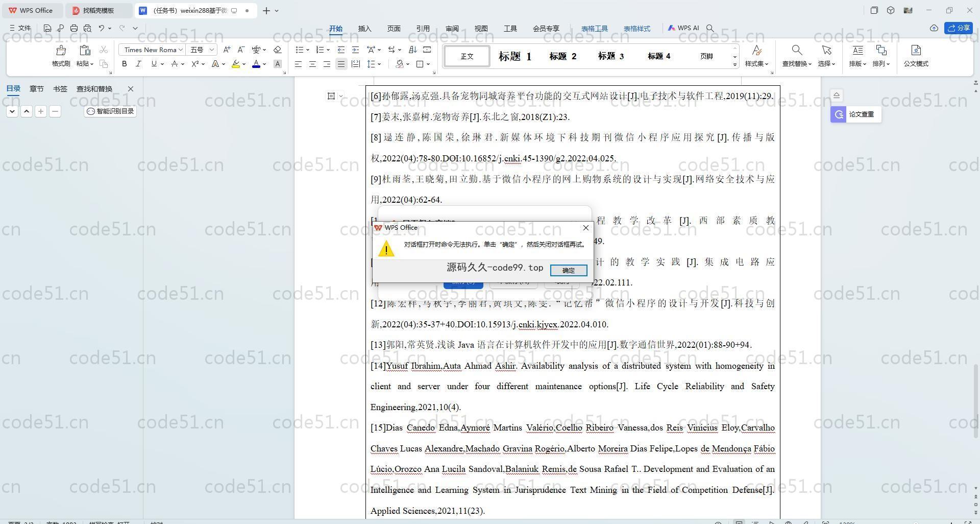Clear formatting with the eraser icon
Screen dimensions: 980x524
coord(277,50)
